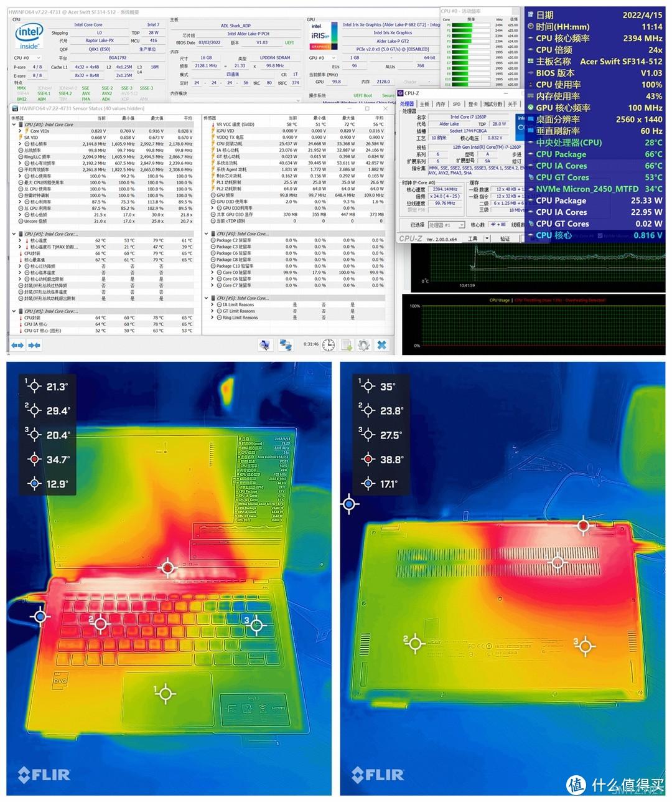Switch to the 主板 tab in CPU-Z

(424, 105)
